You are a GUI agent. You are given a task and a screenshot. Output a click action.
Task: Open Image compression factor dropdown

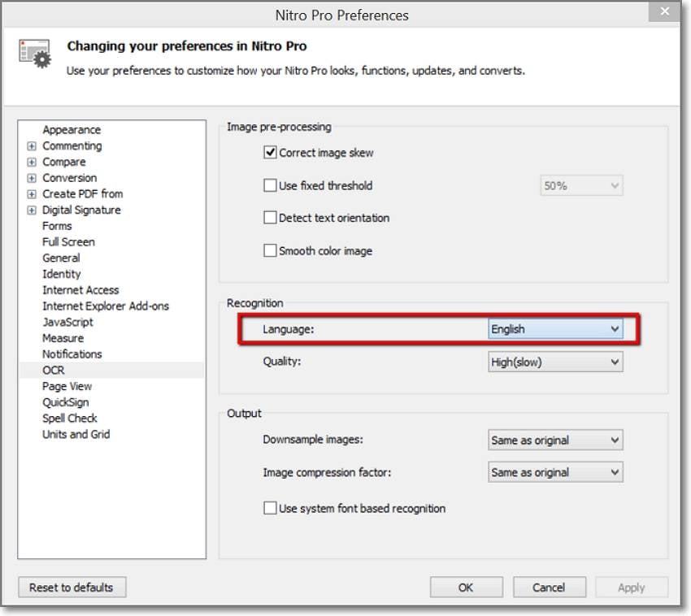point(555,472)
